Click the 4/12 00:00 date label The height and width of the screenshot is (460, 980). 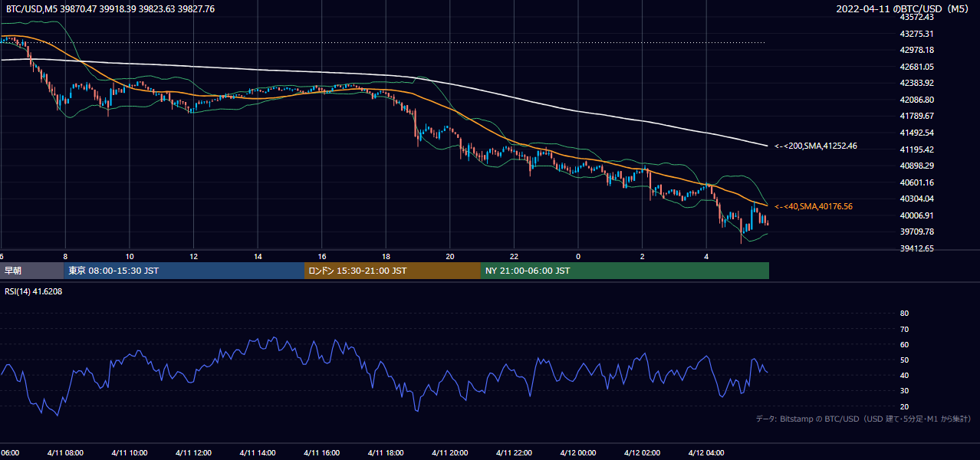(578, 453)
